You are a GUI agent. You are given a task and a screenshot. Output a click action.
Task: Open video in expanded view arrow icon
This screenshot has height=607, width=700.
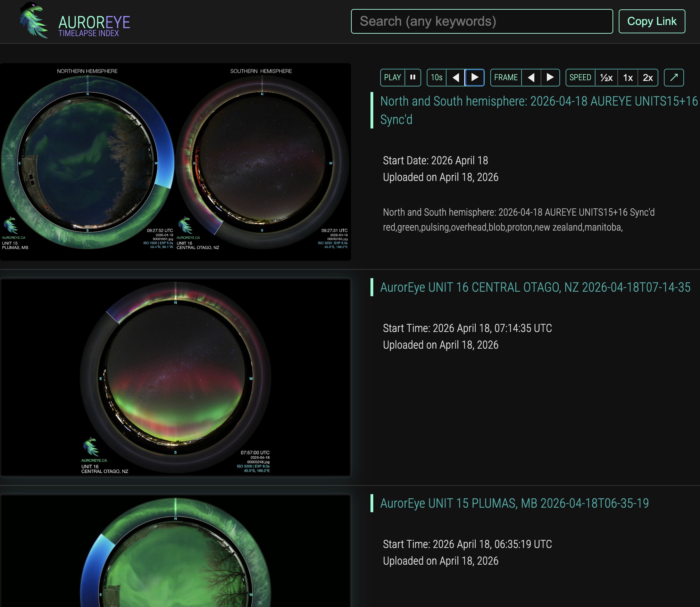(x=674, y=77)
